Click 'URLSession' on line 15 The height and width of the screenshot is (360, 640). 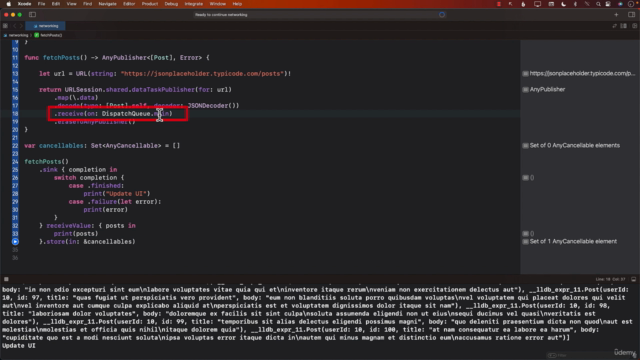[83, 89]
